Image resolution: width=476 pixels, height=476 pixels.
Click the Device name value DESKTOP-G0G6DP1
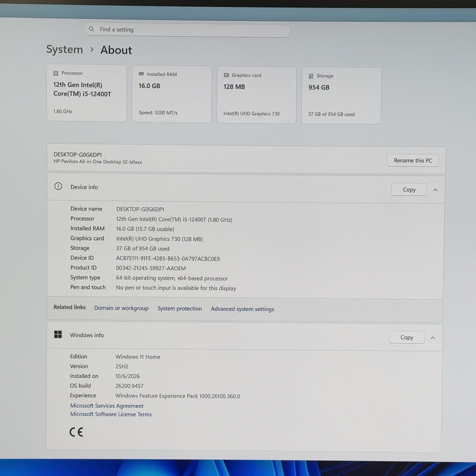tap(140, 209)
